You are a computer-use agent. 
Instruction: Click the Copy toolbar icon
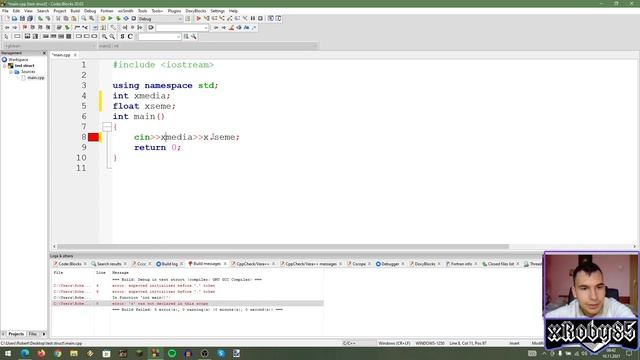66,19
